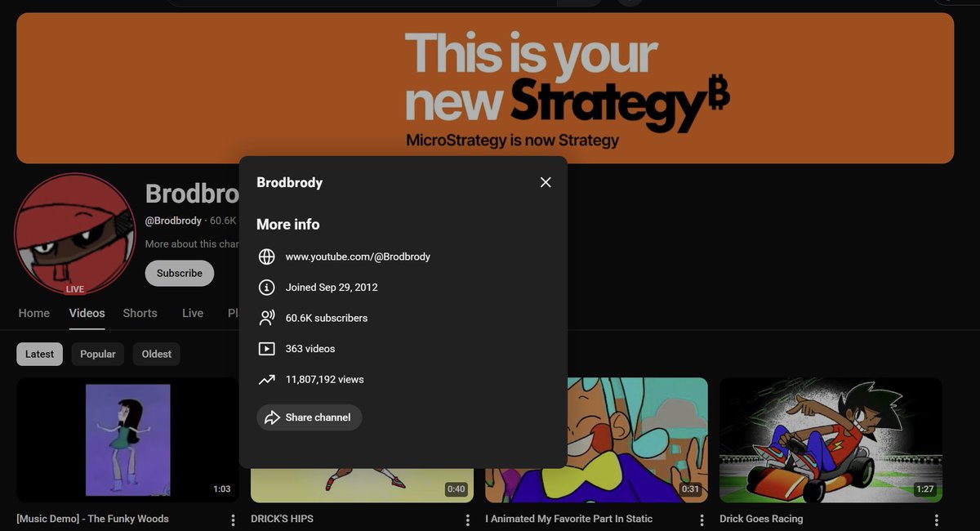Click the subscribers people icon
Image resolution: width=980 pixels, height=531 pixels.
266,318
